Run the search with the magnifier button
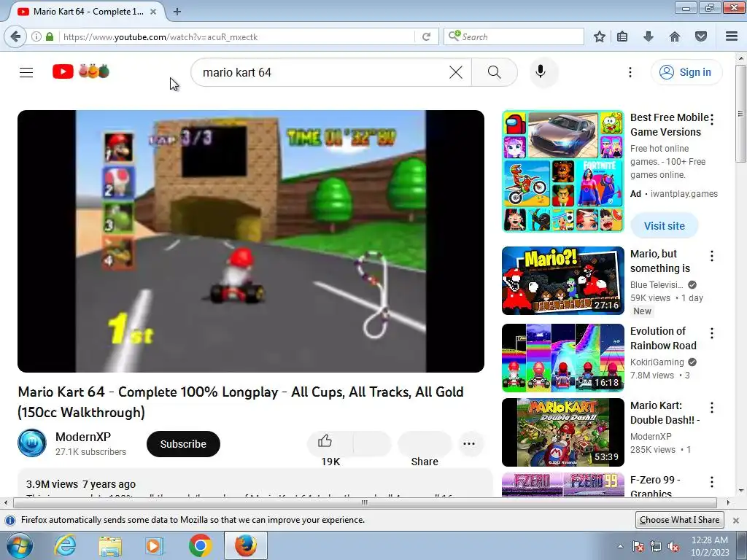This screenshot has width=747, height=560. pos(495,72)
